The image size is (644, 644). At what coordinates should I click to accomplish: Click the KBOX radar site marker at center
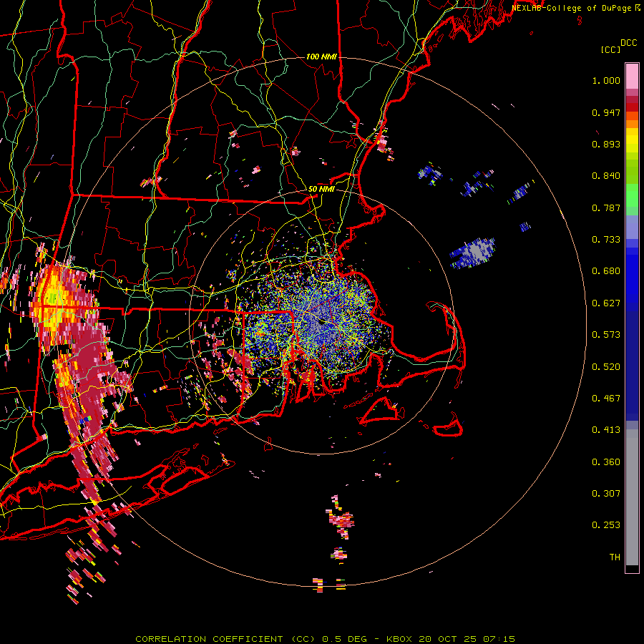point(323,322)
